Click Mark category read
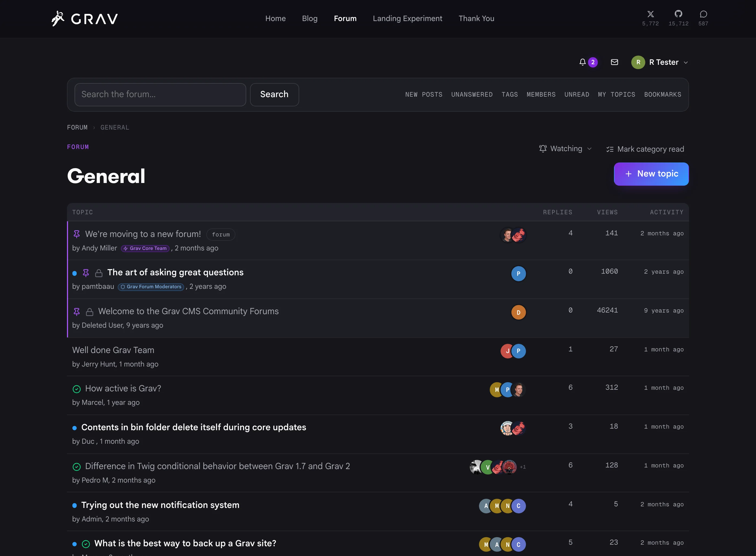 click(645, 149)
